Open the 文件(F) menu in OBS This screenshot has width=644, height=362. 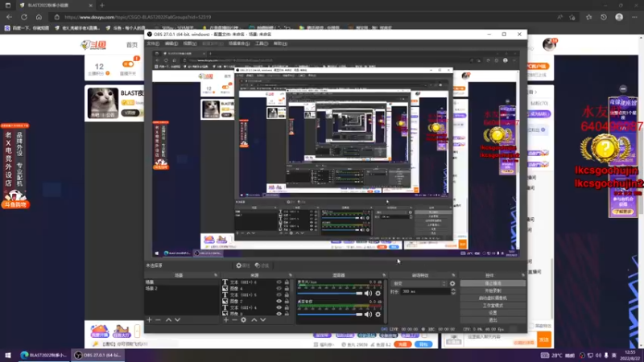(x=153, y=43)
